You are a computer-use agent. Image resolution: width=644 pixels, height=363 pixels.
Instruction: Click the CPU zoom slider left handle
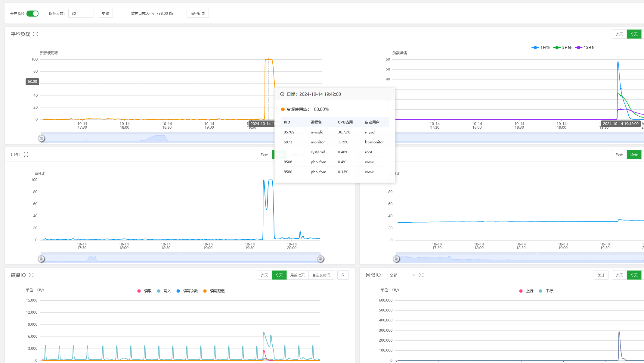click(x=41, y=259)
